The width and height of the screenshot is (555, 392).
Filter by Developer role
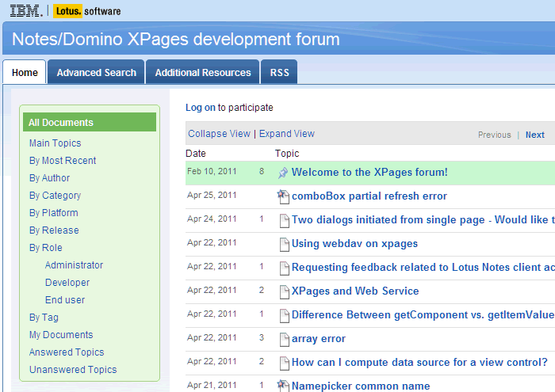coord(67,283)
